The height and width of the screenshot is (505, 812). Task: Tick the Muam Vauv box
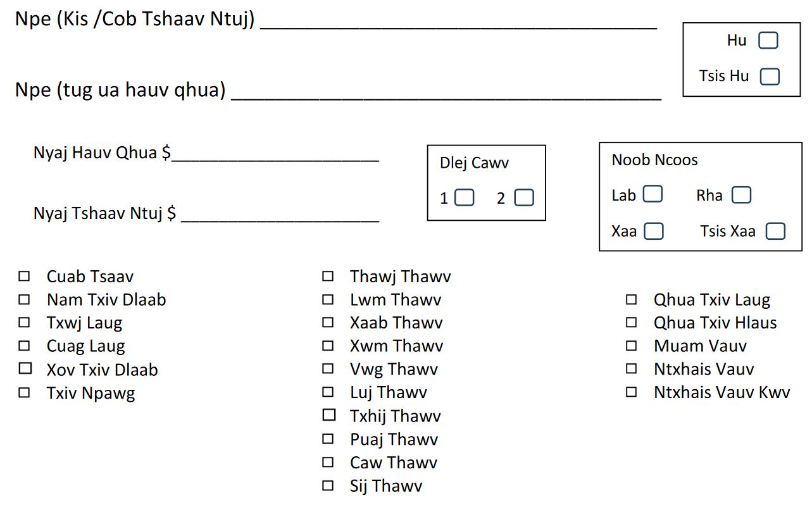[x=631, y=346]
